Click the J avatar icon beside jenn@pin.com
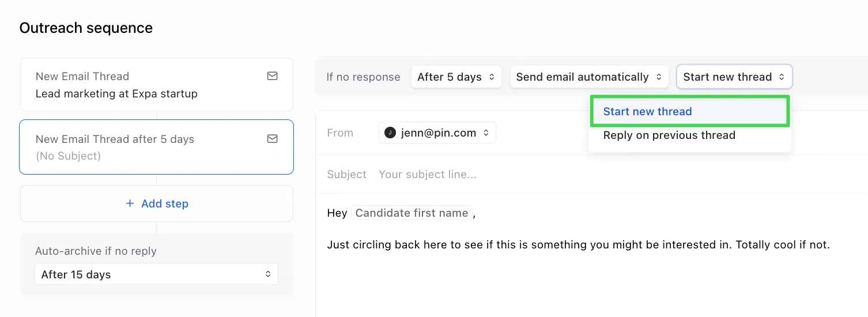The height and width of the screenshot is (317, 868). pyautogui.click(x=390, y=133)
